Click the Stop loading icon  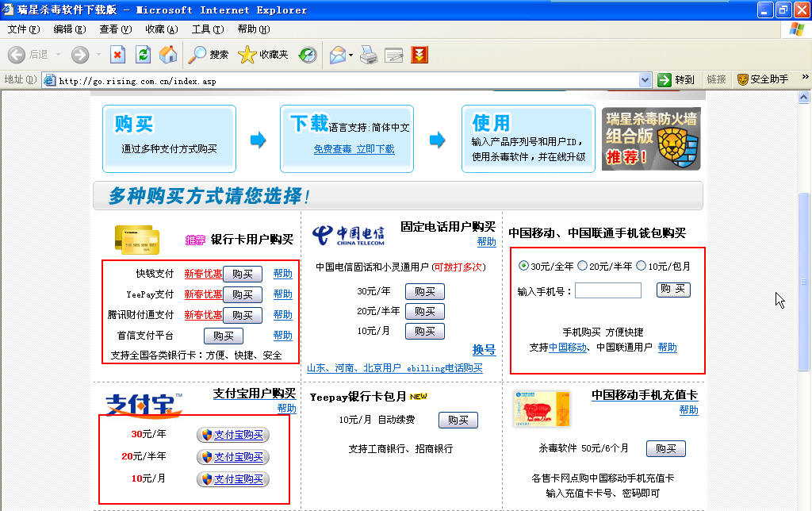click(x=117, y=55)
